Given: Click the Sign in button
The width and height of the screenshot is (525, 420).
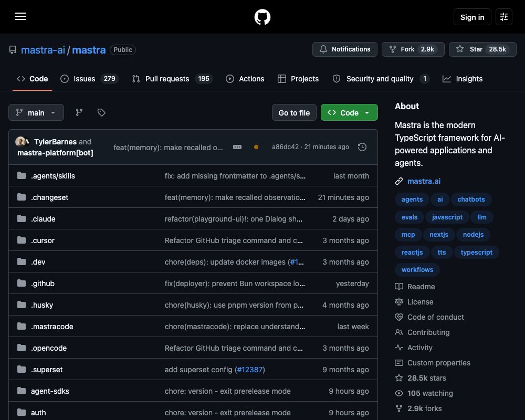Looking at the screenshot, I should (472, 17).
